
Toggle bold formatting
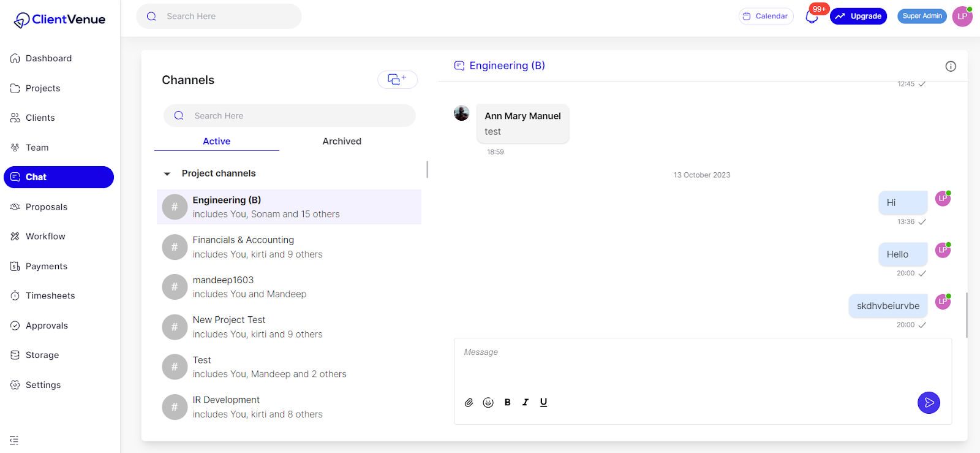(507, 403)
